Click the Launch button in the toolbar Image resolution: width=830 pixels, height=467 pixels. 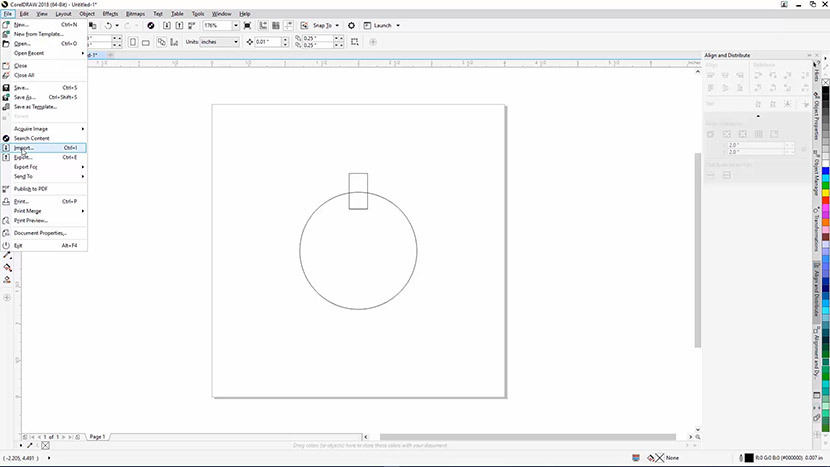[383, 25]
